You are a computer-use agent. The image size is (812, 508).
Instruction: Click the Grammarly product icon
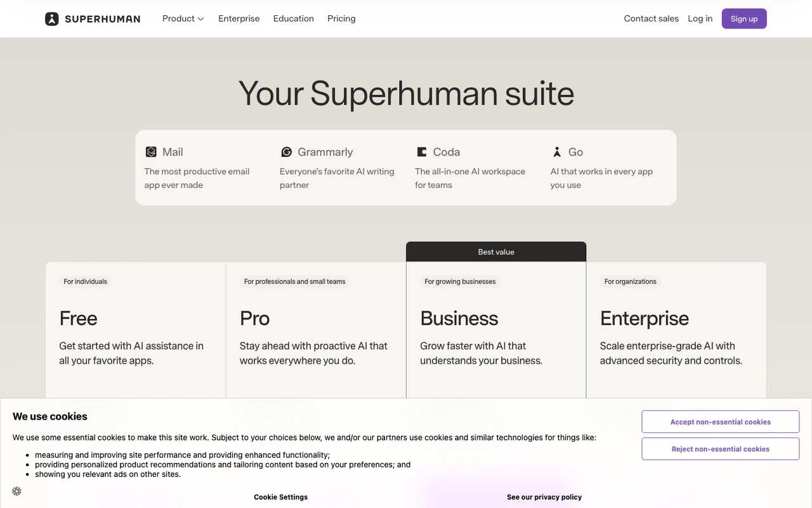click(x=286, y=152)
